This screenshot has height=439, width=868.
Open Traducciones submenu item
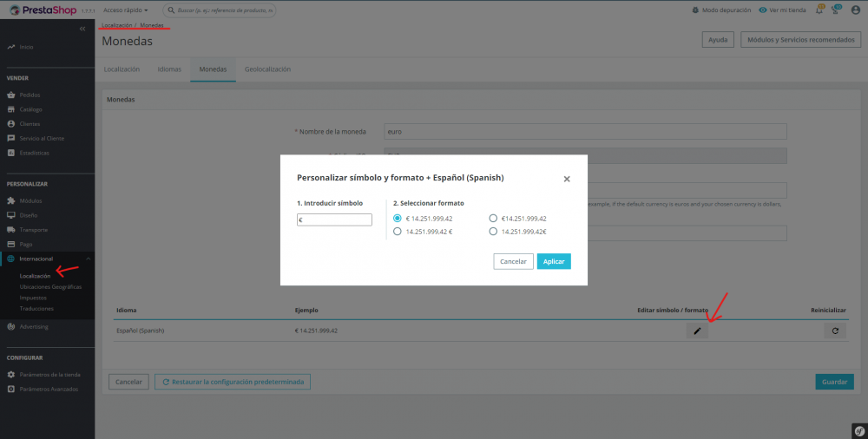pos(36,308)
